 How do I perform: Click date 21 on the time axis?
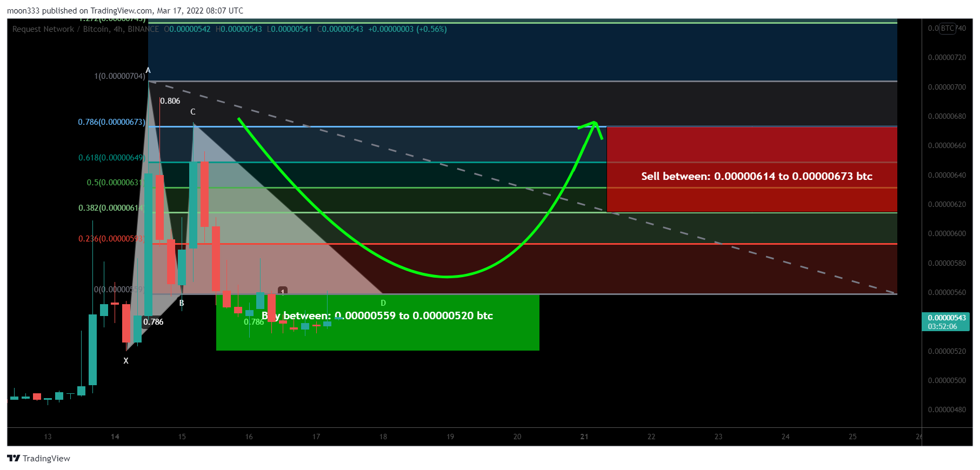[584, 437]
